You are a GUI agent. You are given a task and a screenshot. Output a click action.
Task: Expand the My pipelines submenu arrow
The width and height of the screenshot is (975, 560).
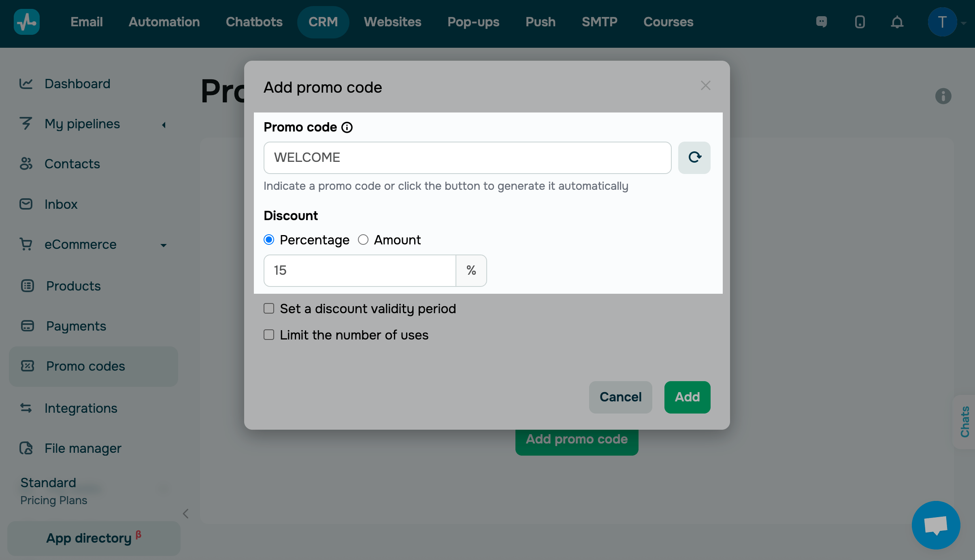[x=164, y=125]
